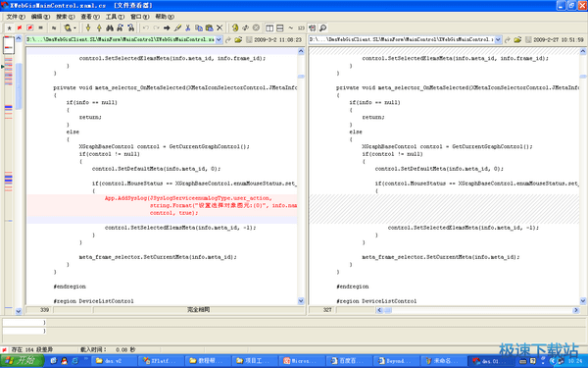Viewport: 588px width, 368px height.
Task: Cut the selection with the scissors icon
Action: pos(188,27)
